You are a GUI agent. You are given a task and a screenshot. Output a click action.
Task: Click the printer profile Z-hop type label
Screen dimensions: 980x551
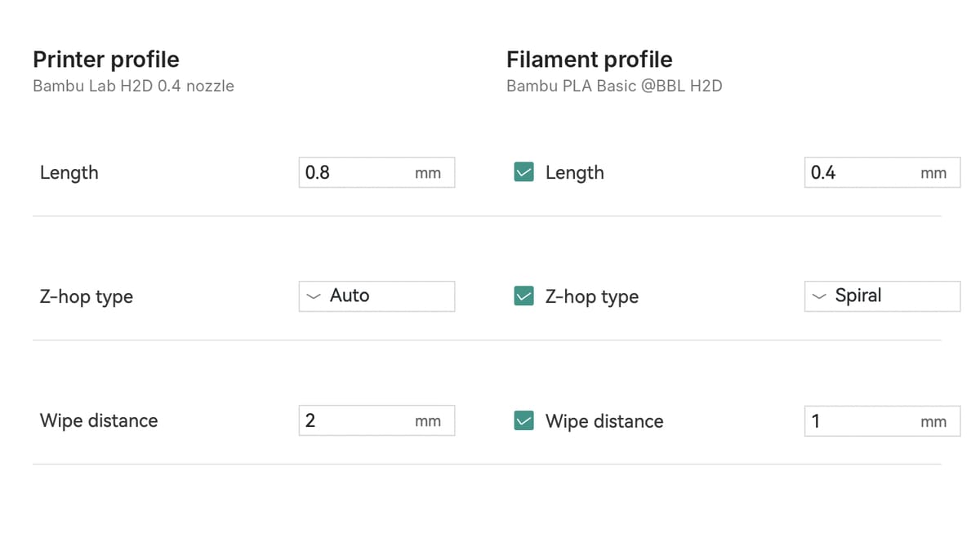tap(86, 296)
